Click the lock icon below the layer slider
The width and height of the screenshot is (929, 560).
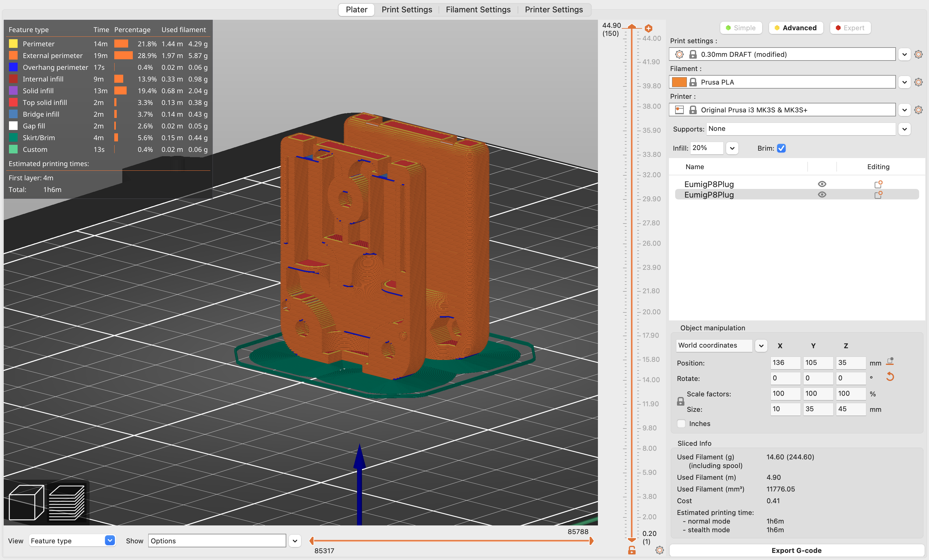coord(631,550)
